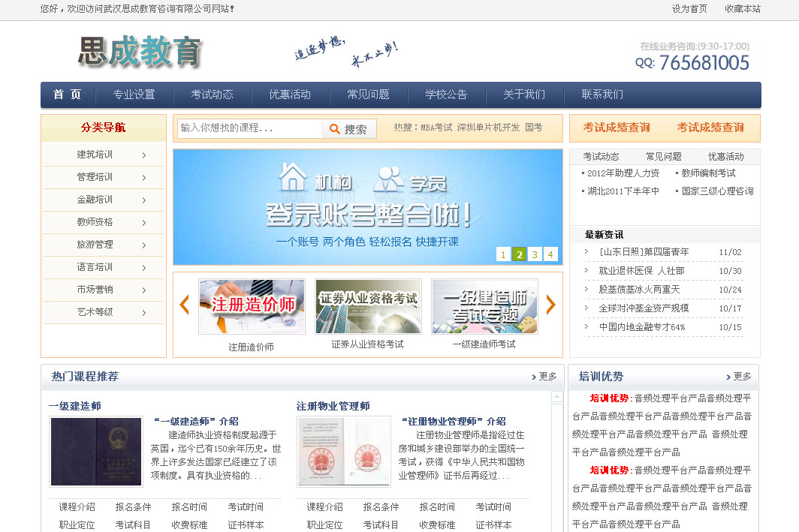The width and height of the screenshot is (799, 532).
Task: Open the 注册造价师 course thumbnail
Action: (x=252, y=306)
